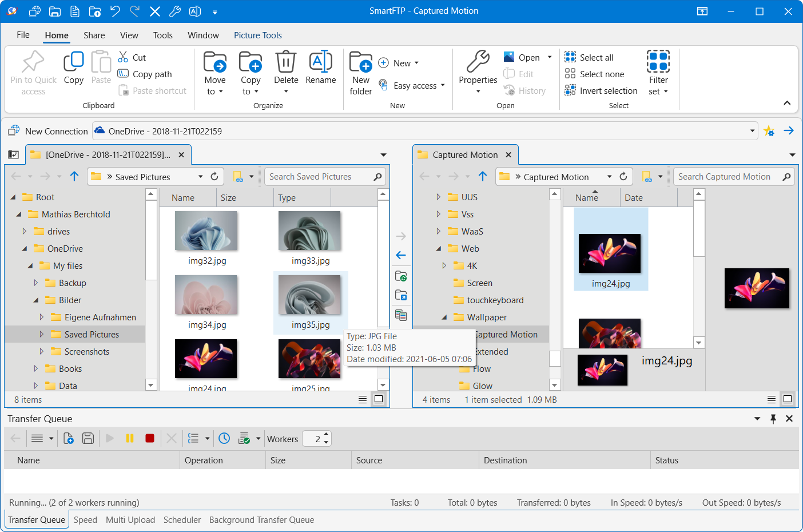Switch to the Multi Upload tab

[x=130, y=520]
